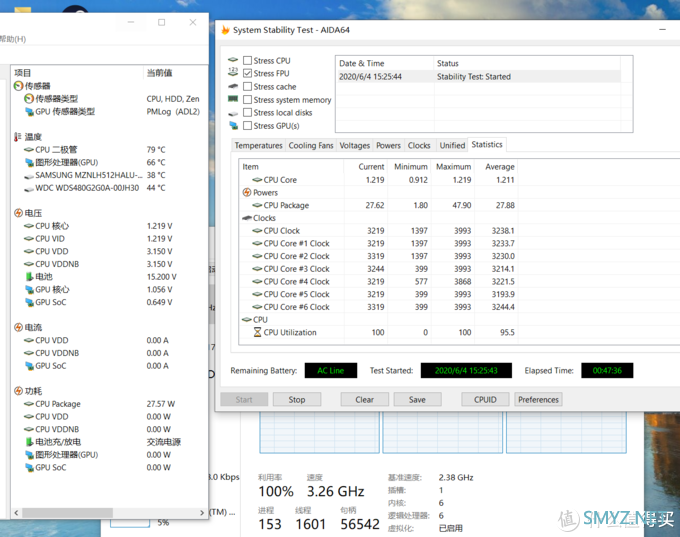Screen dimensions: 680x537
Task: Click the 图形处理器(GPU) temperature icon
Action: click(29, 162)
